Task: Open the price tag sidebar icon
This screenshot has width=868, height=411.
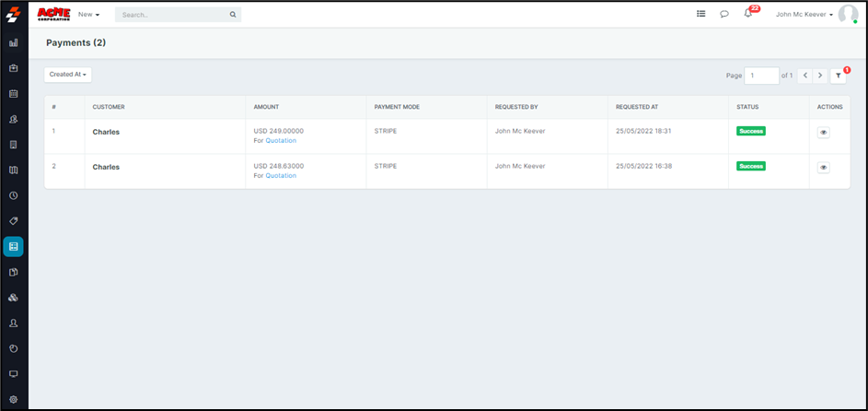Action: tap(14, 221)
